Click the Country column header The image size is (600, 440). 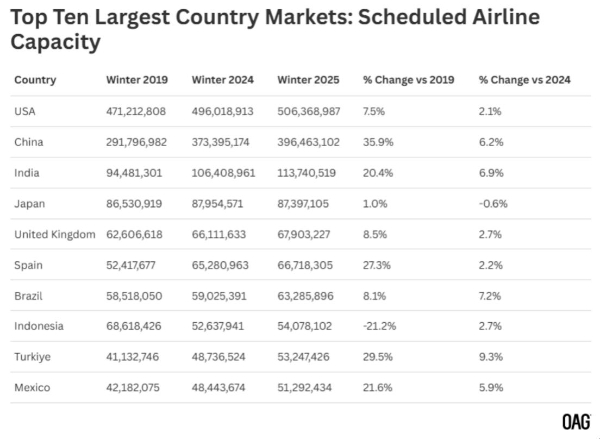pyautogui.click(x=36, y=80)
